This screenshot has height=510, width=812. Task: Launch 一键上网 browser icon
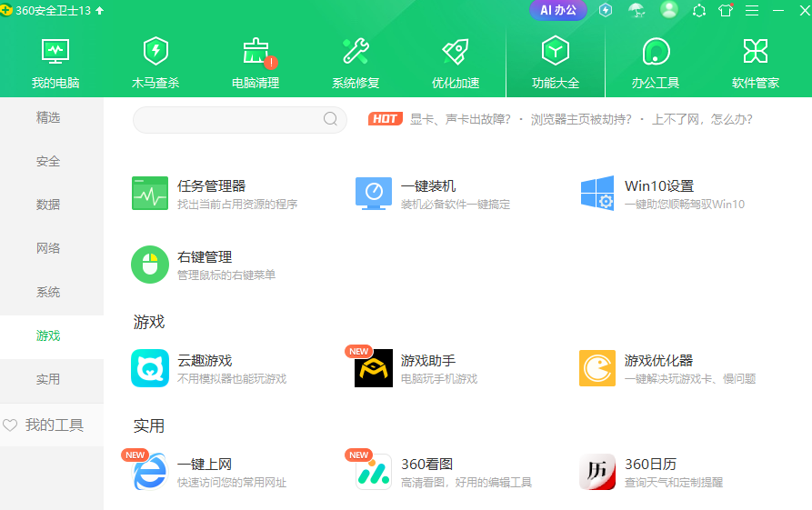point(150,472)
